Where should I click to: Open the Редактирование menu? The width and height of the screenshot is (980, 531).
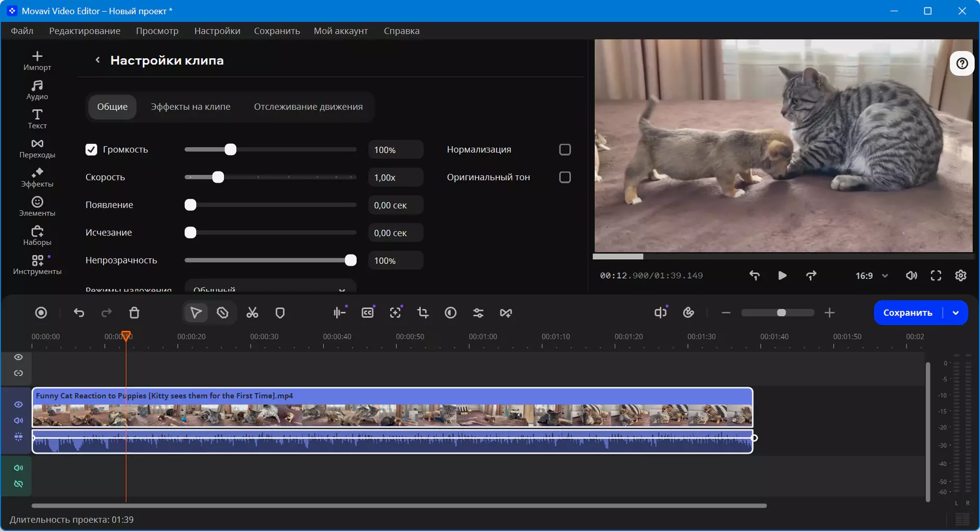pos(85,31)
